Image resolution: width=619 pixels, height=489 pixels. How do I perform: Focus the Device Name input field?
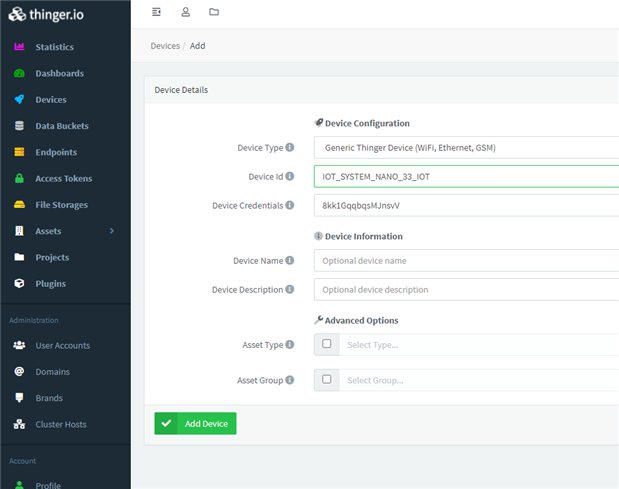click(466, 261)
